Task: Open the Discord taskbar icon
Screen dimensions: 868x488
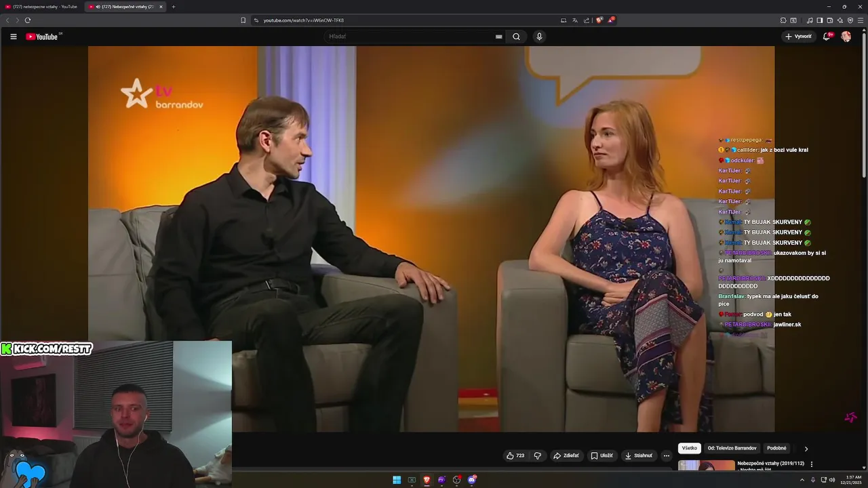Action: (x=472, y=480)
